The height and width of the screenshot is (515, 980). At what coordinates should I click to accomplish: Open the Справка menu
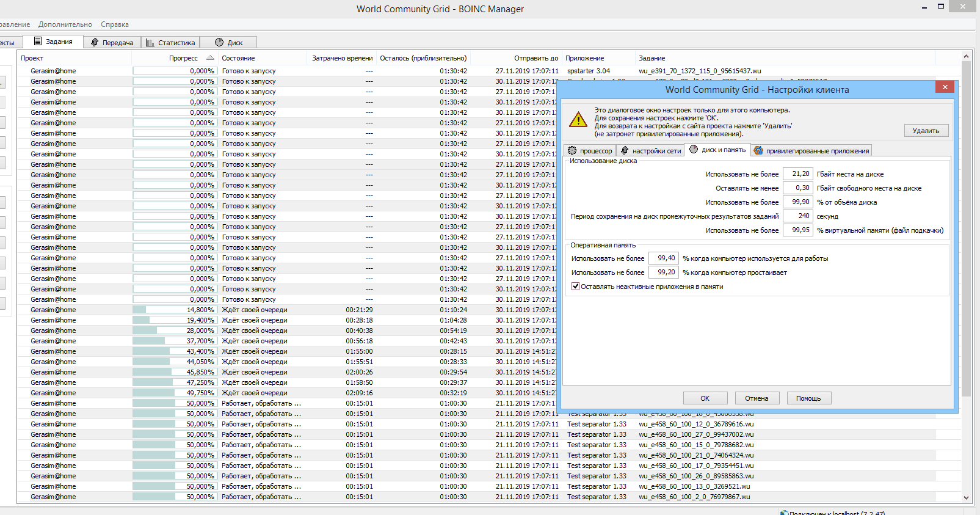pyautogui.click(x=115, y=24)
